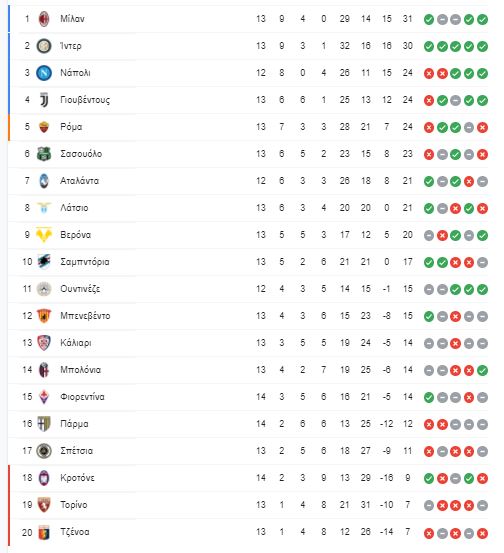Click the Sassuolo club crest icon

coord(44,154)
